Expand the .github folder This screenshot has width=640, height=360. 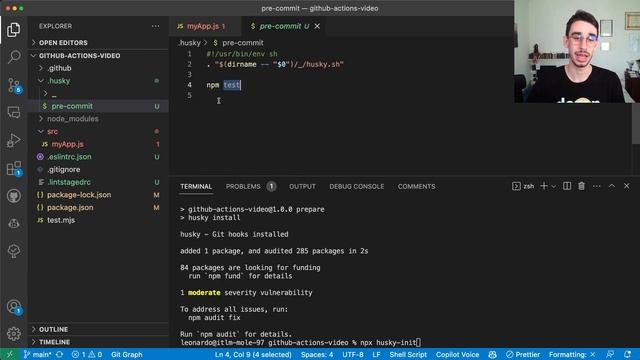[x=98, y=68]
